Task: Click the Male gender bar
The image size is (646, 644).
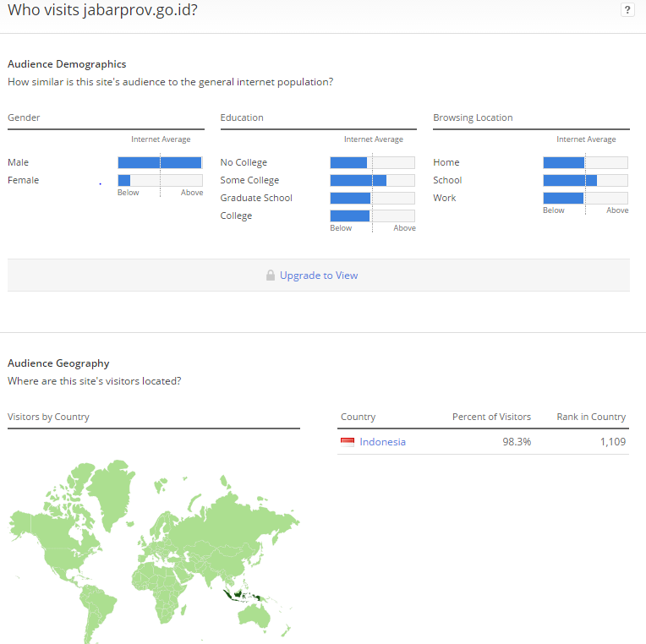Action: 161,162
